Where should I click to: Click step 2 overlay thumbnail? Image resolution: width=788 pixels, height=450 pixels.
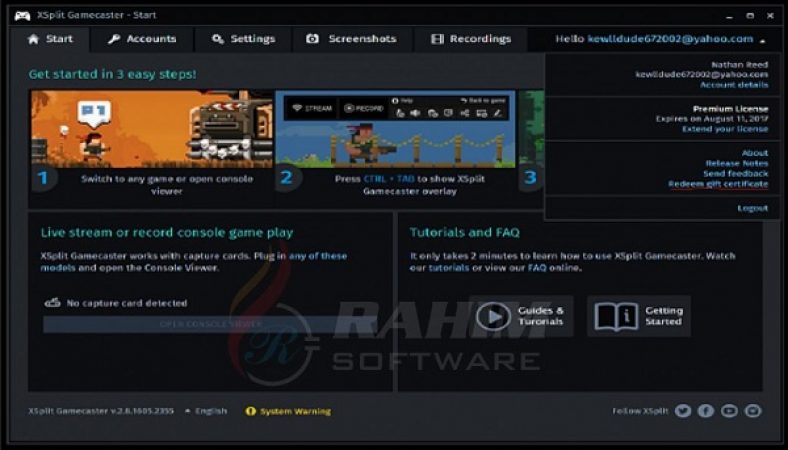click(395, 129)
